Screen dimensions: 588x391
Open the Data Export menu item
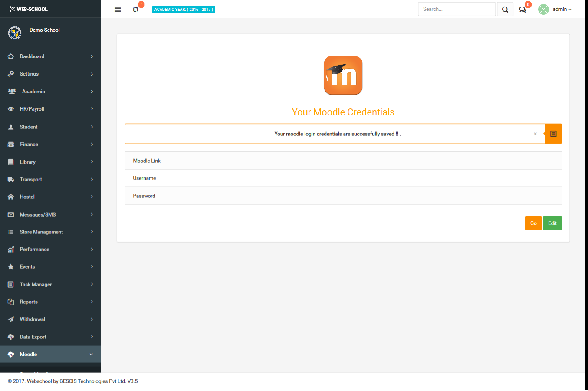[50, 337]
